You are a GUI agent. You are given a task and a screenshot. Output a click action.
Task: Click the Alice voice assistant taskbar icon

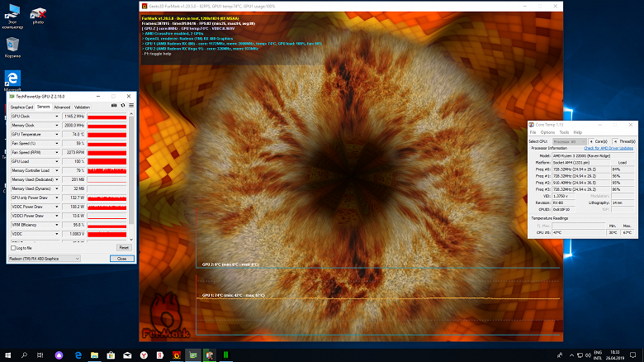[59, 355]
